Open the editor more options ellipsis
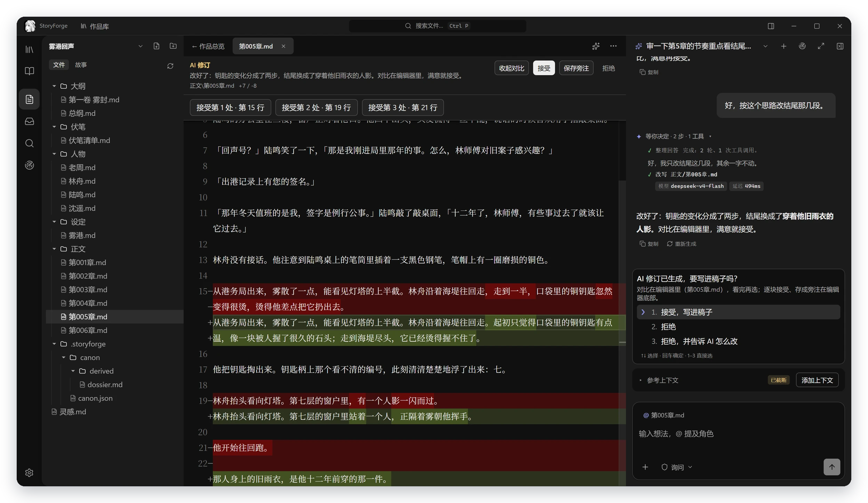This screenshot has width=868, height=503. 613,46
